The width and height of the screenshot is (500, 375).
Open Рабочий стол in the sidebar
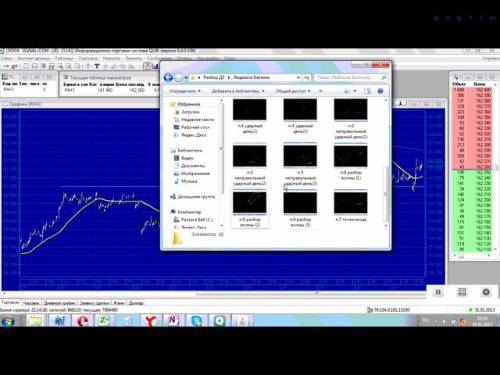click(x=195, y=127)
